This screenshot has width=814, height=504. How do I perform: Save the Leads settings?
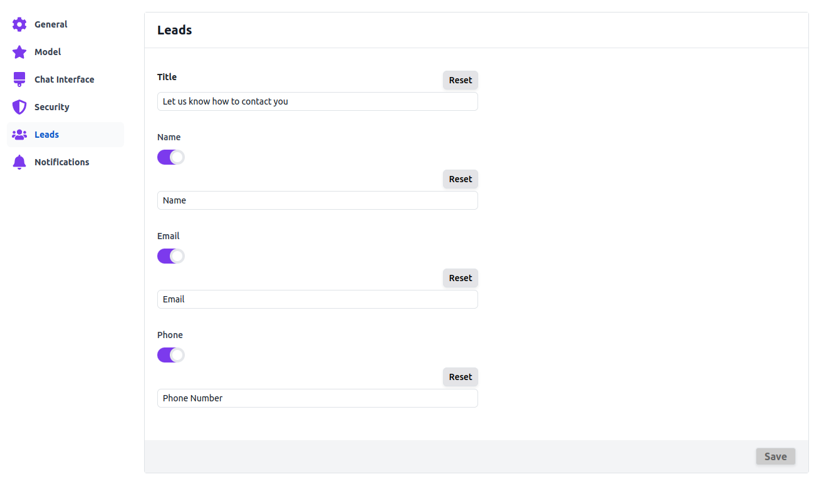775,456
